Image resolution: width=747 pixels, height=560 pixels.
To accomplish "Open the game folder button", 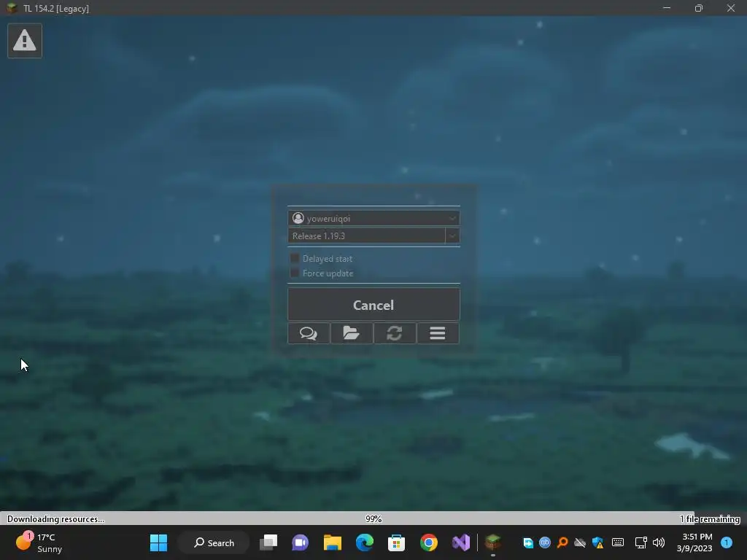I will tap(352, 332).
